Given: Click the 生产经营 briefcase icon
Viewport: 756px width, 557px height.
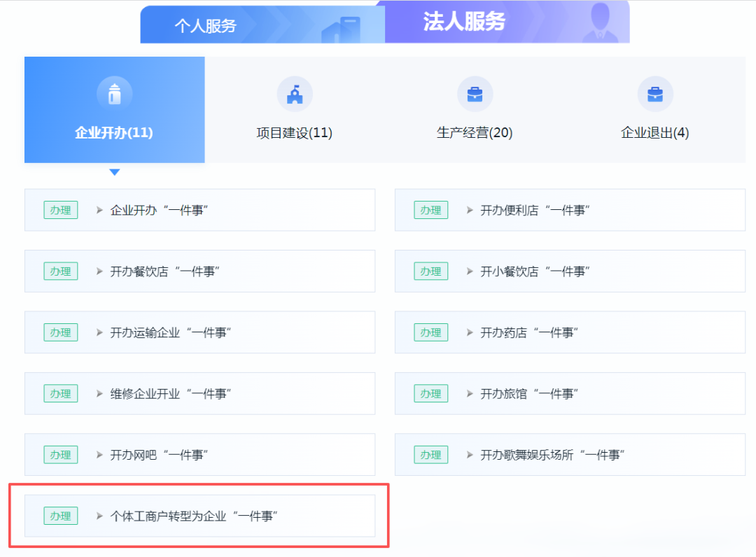Looking at the screenshot, I should pos(475,94).
